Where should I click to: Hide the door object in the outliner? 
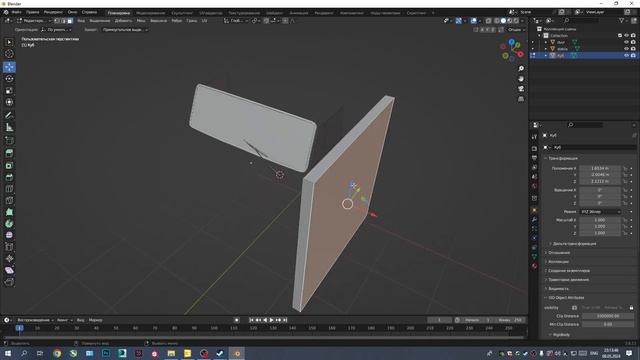tap(626, 42)
